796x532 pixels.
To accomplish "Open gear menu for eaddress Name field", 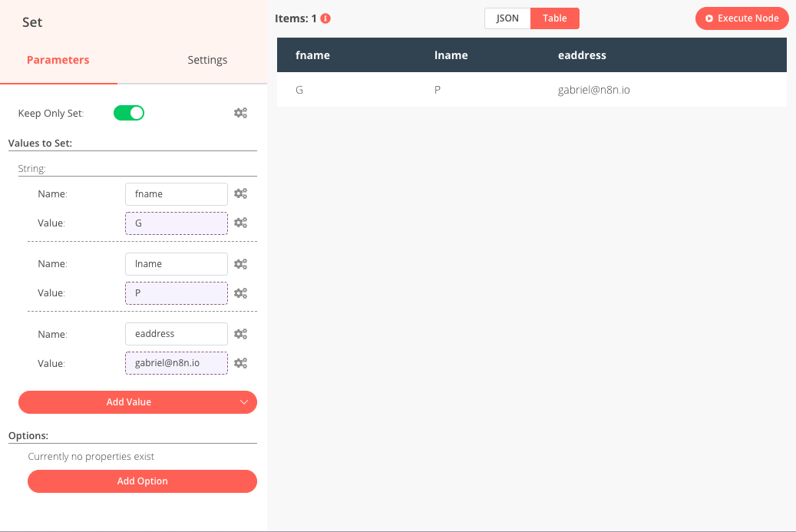I will (240, 333).
